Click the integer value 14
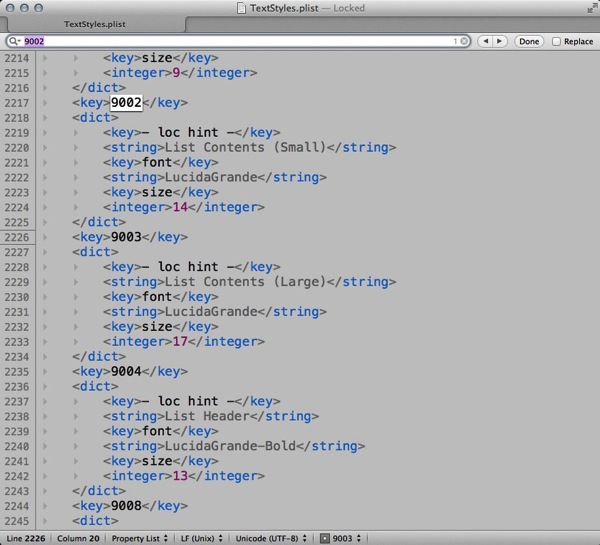The width and height of the screenshot is (600, 545). click(180, 207)
